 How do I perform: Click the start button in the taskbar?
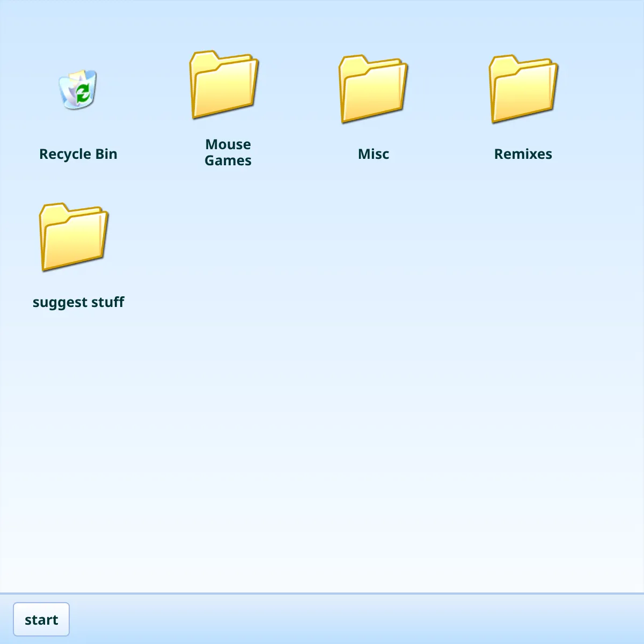(x=41, y=619)
